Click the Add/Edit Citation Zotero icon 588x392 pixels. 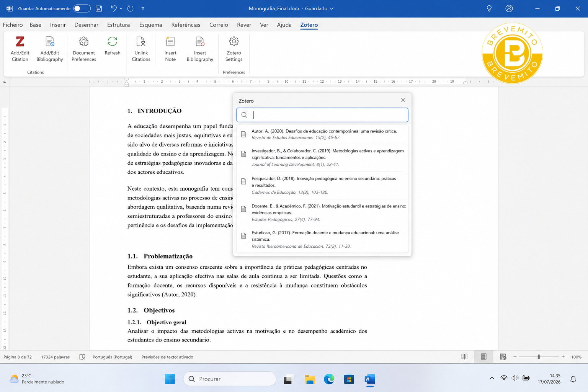20,41
